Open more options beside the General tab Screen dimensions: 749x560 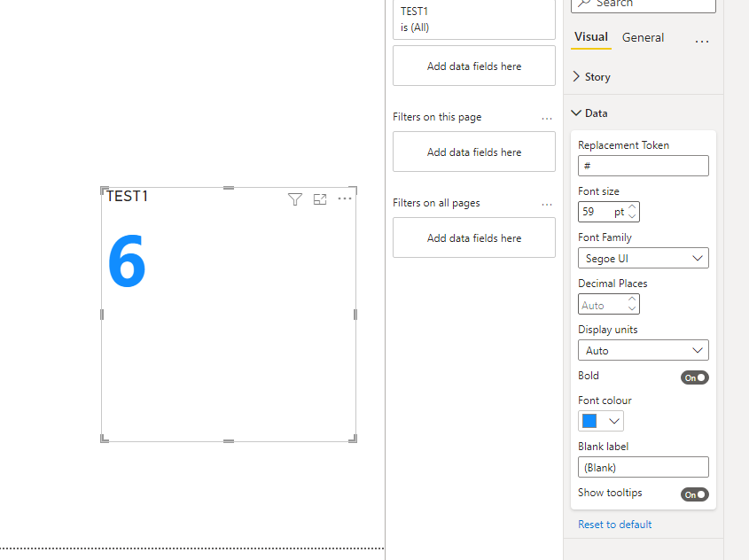pos(702,42)
